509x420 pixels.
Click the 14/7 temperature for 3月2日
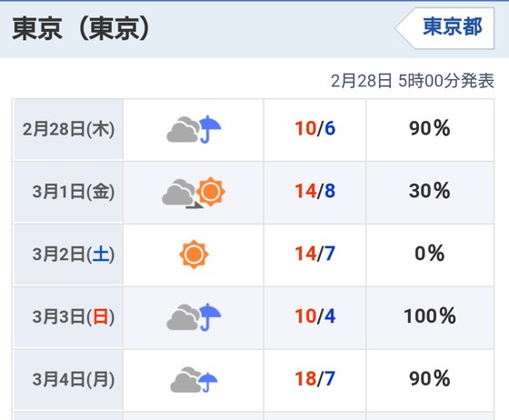pos(314,254)
